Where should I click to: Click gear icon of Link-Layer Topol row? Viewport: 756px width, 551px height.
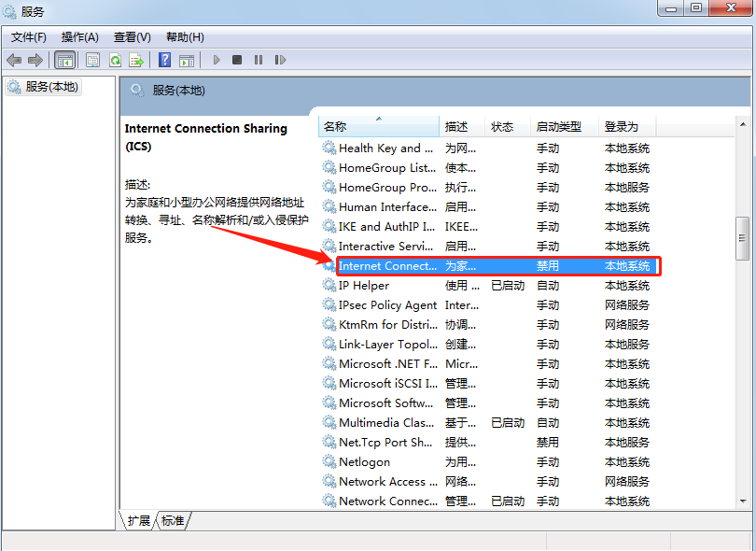click(329, 344)
